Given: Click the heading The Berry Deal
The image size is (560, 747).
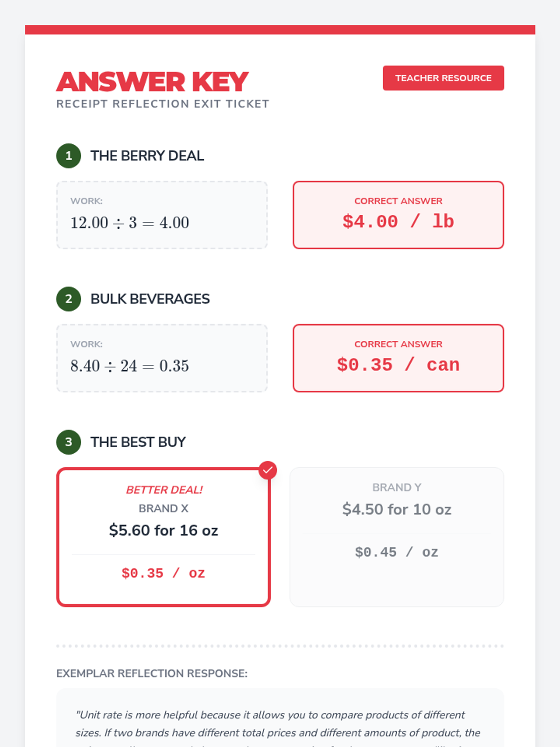Looking at the screenshot, I should pyautogui.click(x=147, y=156).
